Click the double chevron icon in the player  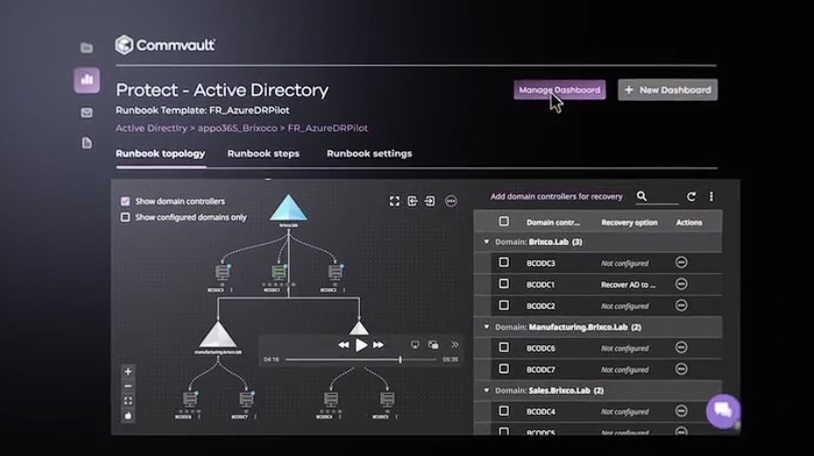click(455, 344)
